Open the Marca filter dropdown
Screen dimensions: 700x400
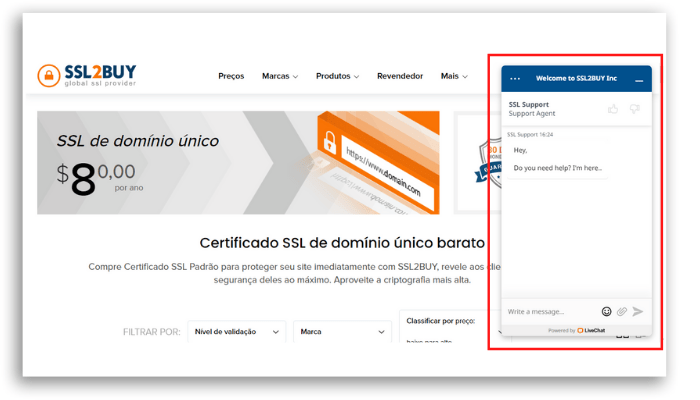tap(342, 332)
